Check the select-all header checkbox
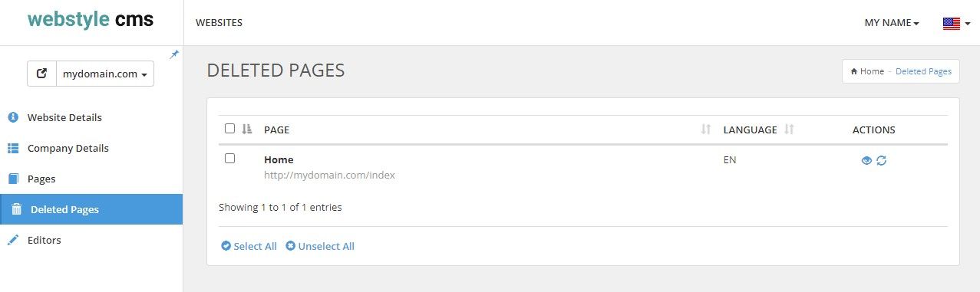The image size is (980, 292). 229,129
